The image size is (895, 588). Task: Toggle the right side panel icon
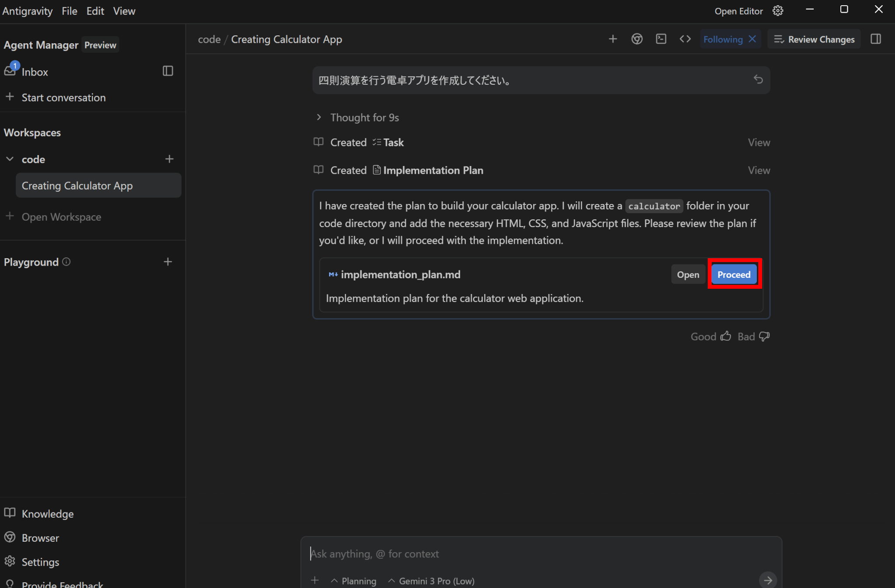pyautogui.click(x=876, y=39)
